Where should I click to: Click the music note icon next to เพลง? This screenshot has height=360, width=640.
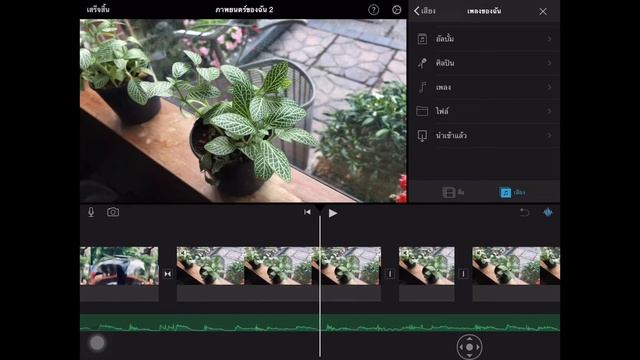pyautogui.click(x=422, y=87)
